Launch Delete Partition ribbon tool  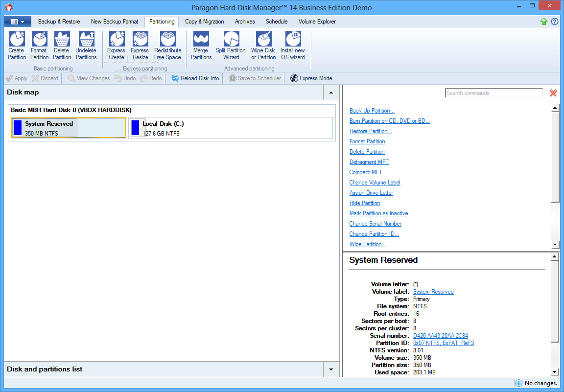click(x=62, y=46)
